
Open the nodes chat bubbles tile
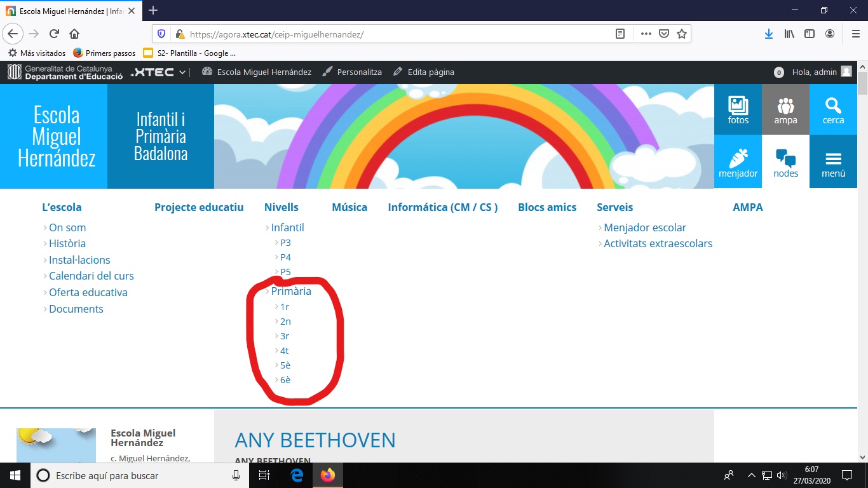pos(785,162)
